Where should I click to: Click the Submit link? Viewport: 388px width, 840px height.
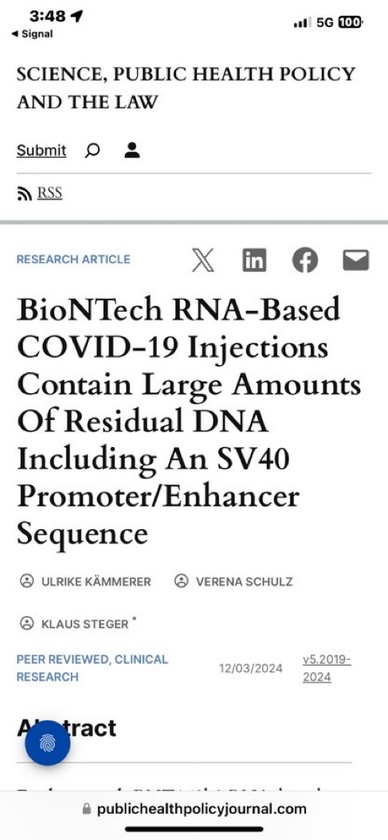click(x=41, y=151)
